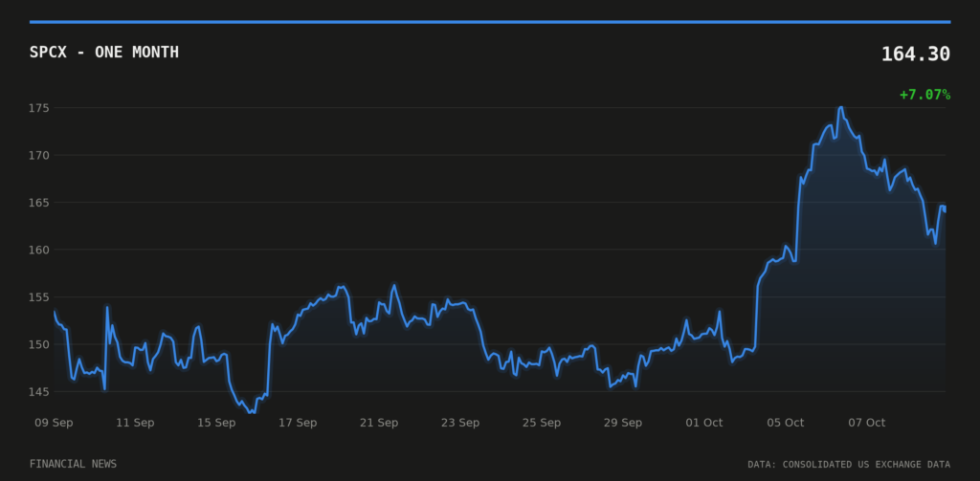This screenshot has height=481, width=980.
Task: Click the 164.30 current price value
Action: 916,55
